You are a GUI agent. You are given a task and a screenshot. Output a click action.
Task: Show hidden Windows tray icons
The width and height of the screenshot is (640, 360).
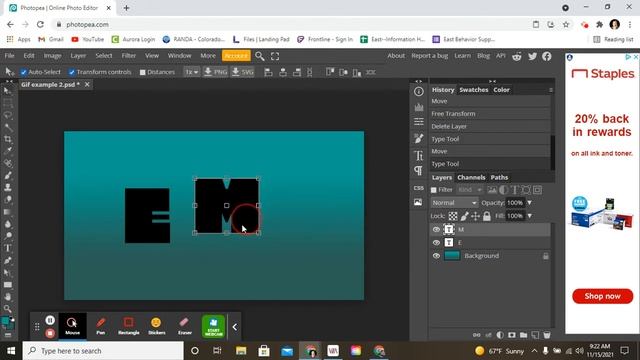point(534,351)
